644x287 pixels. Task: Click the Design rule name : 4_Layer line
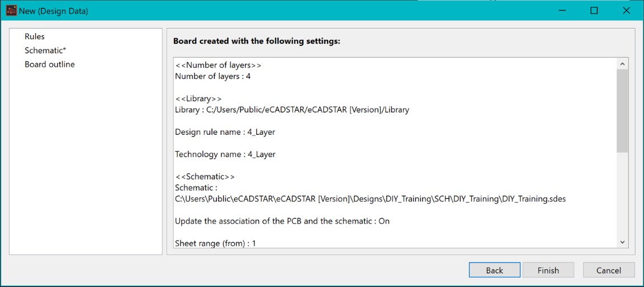(x=225, y=133)
